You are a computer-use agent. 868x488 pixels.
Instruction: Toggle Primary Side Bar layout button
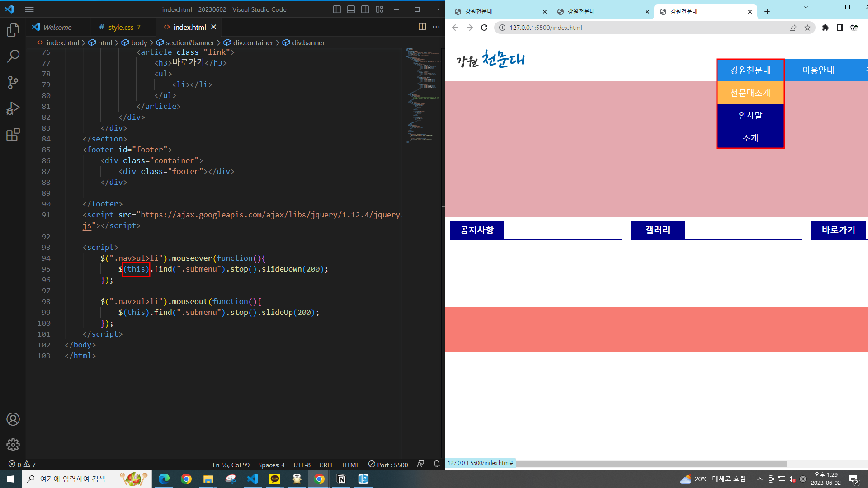[x=337, y=9]
